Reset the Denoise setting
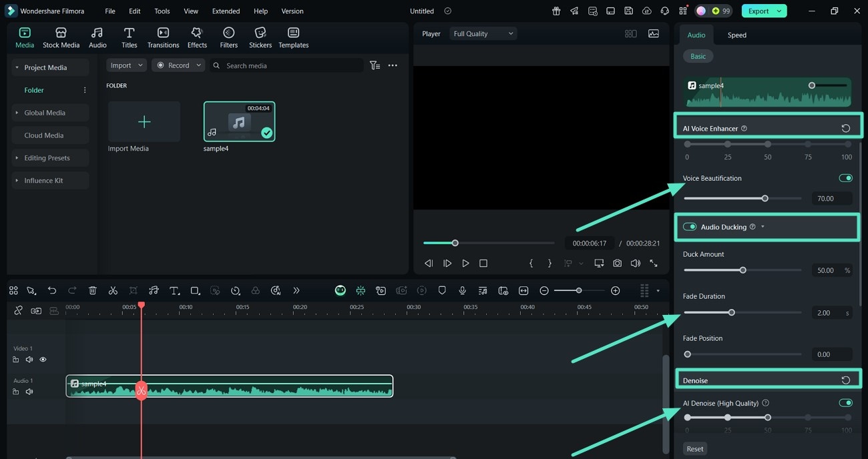Viewport: 868px width, 459px height. point(846,380)
